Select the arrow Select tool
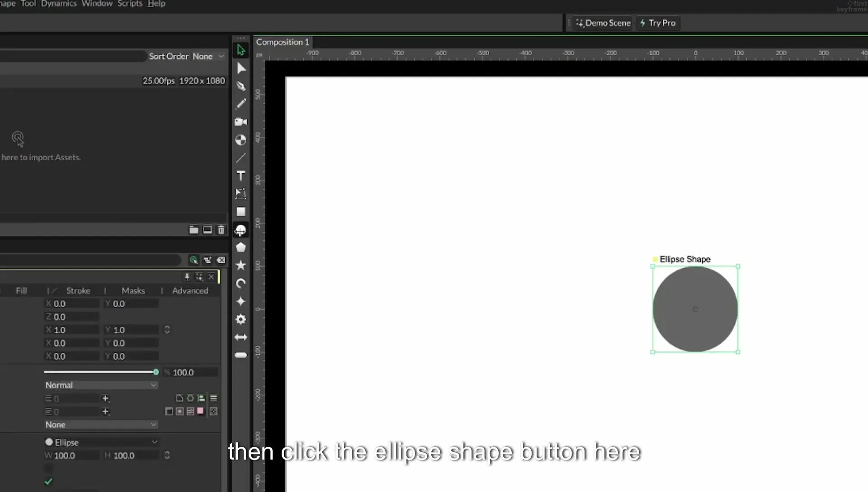Viewport: 868px width, 492px height. 241,50
